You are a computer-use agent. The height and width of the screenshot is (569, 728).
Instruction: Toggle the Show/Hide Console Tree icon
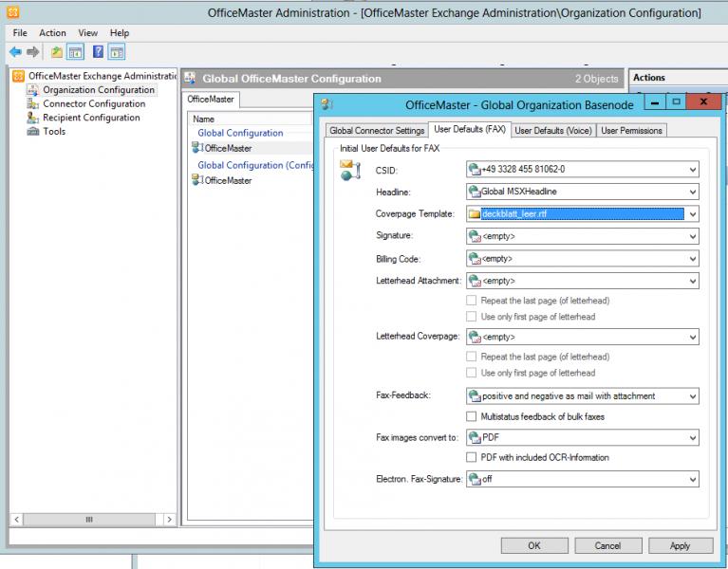[x=75, y=51]
